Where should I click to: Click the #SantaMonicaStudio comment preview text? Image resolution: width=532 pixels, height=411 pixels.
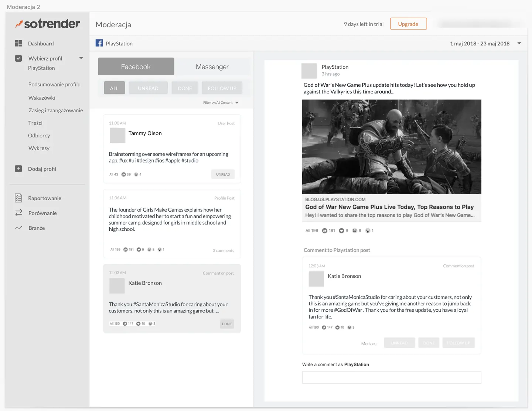(168, 307)
